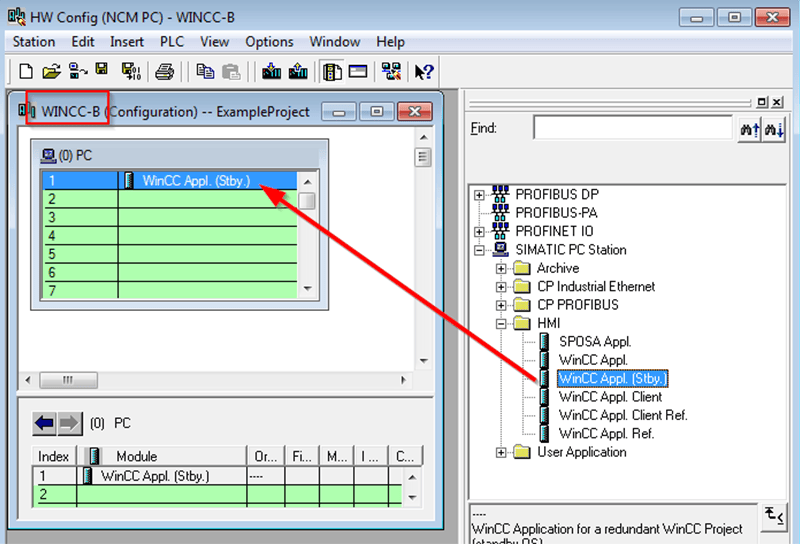Open Configure Network icon in toolbar

(391, 71)
